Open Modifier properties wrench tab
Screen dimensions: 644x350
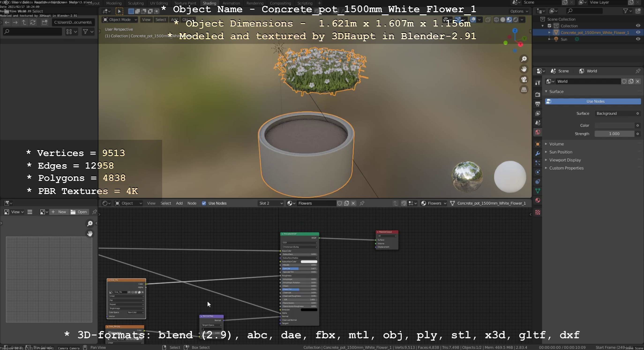pyautogui.click(x=538, y=153)
